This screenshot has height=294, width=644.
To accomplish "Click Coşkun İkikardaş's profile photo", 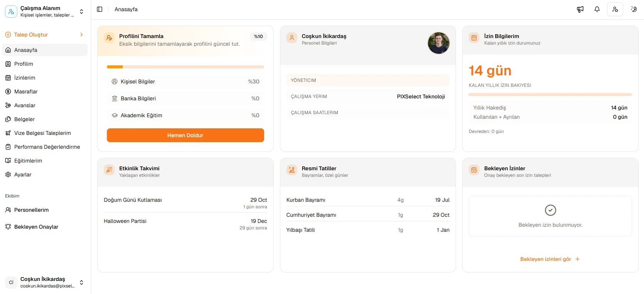I will pos(438,43).
